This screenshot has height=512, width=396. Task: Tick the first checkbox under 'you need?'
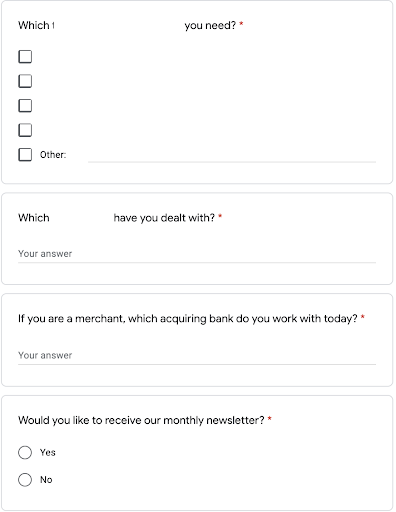point(25,57)
